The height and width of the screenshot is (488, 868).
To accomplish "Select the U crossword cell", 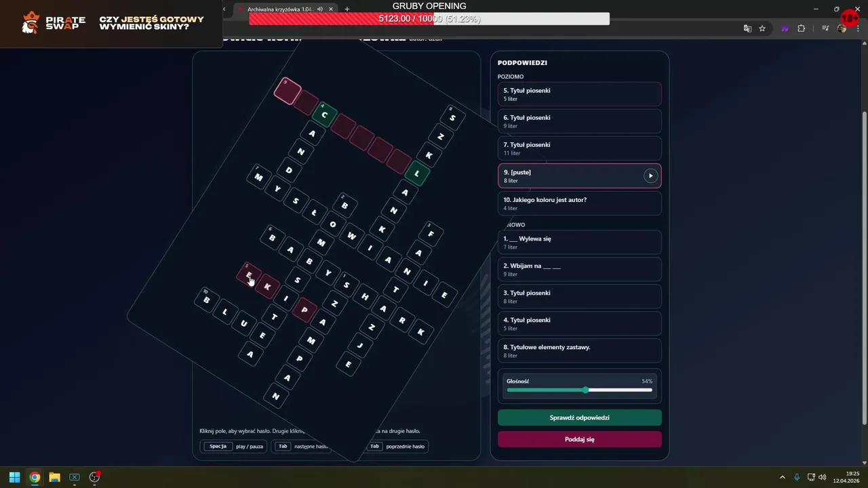I will (x=243, y=323).
